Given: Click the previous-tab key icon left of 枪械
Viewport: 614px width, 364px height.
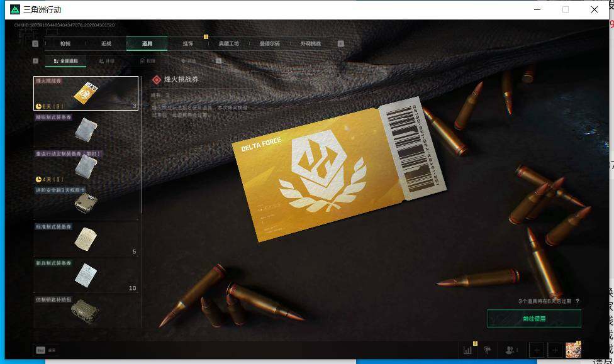Looking at the screenshot, I should [x=35, y=43].
